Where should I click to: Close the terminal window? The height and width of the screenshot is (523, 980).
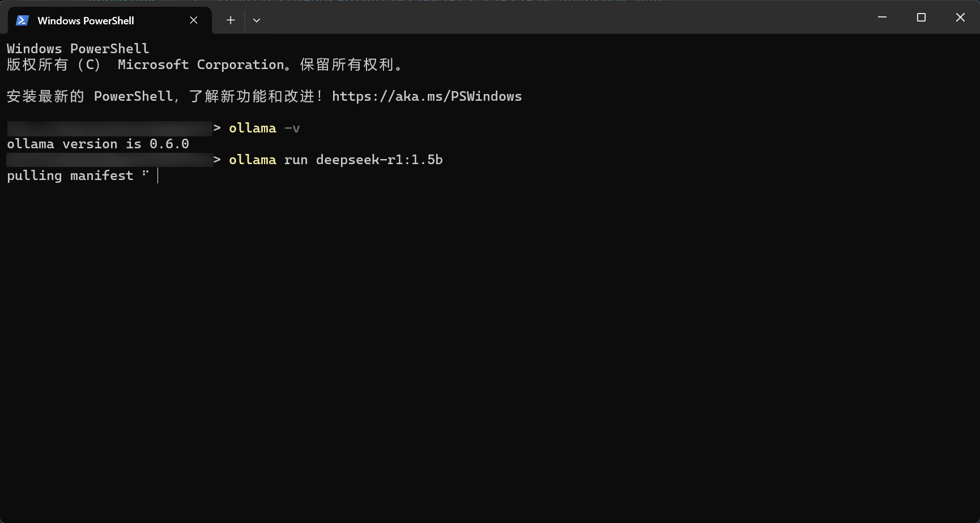coord(960,18)
